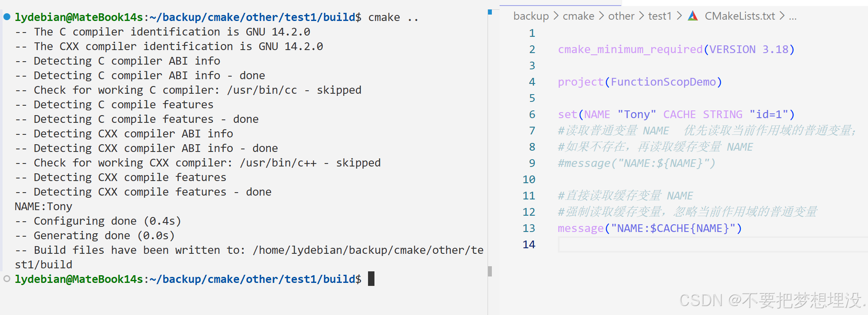Click the set(NAME "Tony" CACHE) statement

[676, 114]
